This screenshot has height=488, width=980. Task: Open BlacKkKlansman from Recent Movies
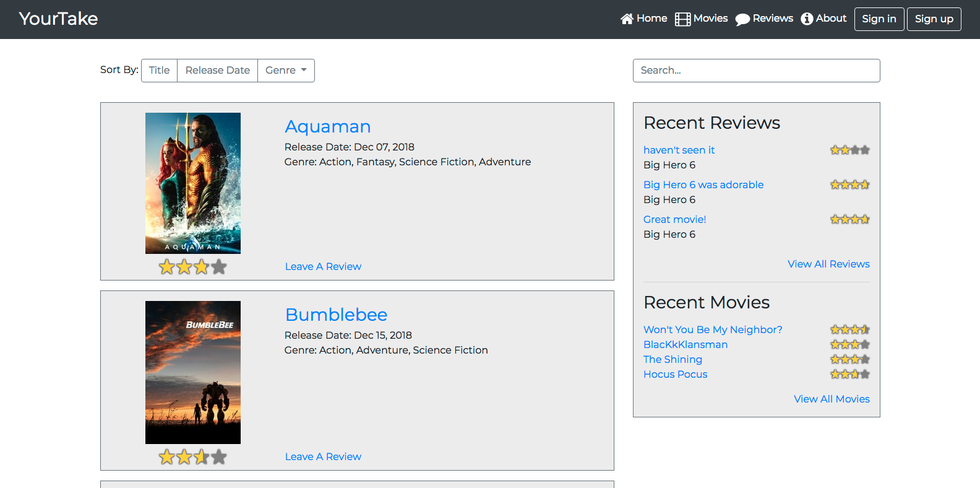(x=686, y=344)
